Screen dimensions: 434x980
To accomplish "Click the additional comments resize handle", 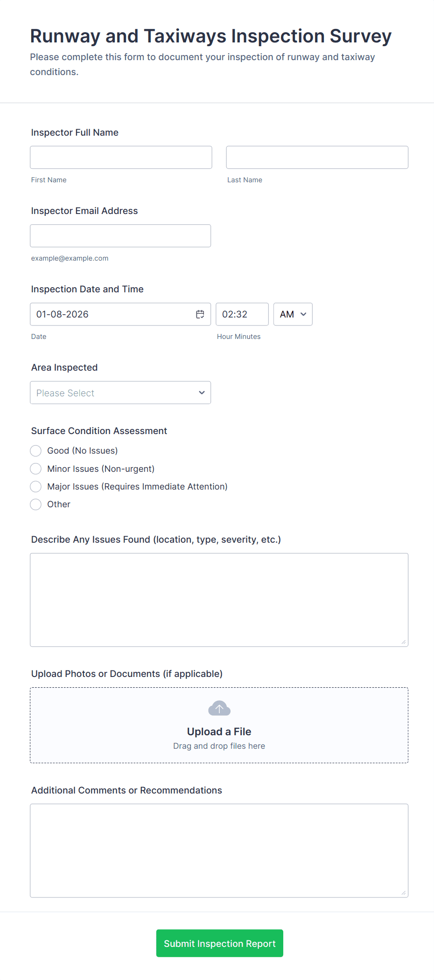I will (x=404, y=893).
